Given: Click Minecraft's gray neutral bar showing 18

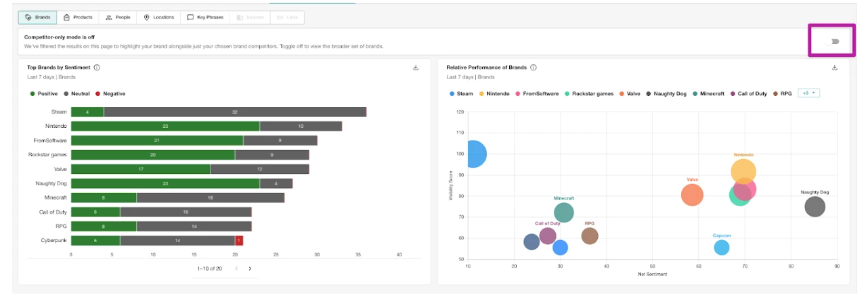Looking at the screenshot, I should pyautogui.click(x=211, y=198).
